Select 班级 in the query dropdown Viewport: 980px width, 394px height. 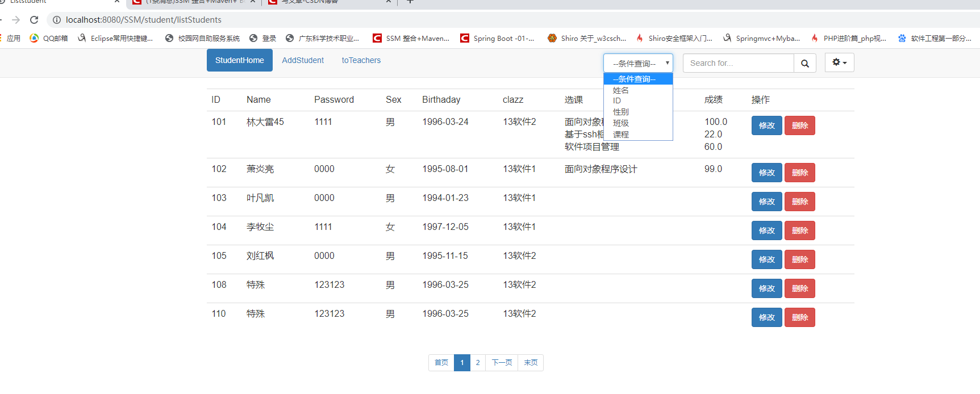point(638,123)
